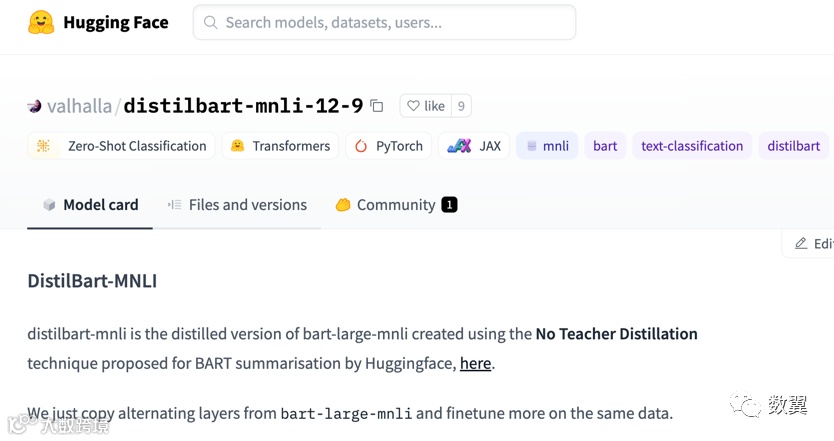Viewport: 834px width, 441px height.
Task: Open the valhalla user profile link
Action: [x=79, y=106]
